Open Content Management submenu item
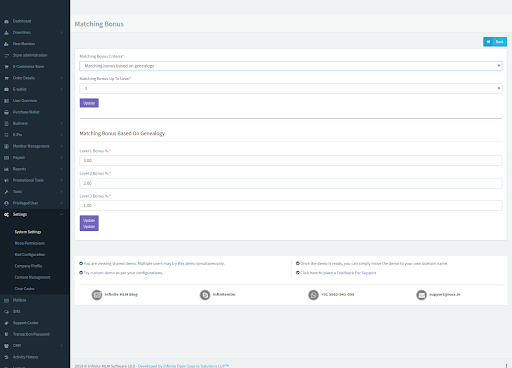This screenshot has width=512, height=368. click(32, 277)
